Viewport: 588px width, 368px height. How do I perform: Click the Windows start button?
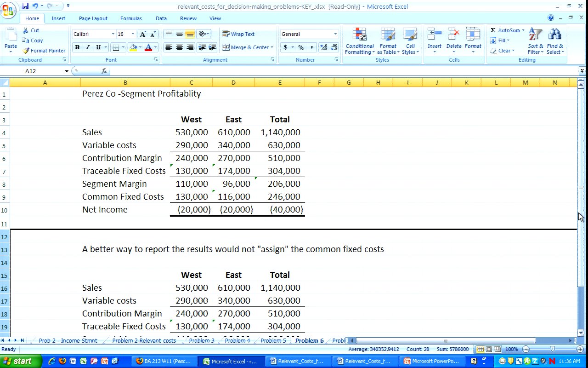point(17,361)
